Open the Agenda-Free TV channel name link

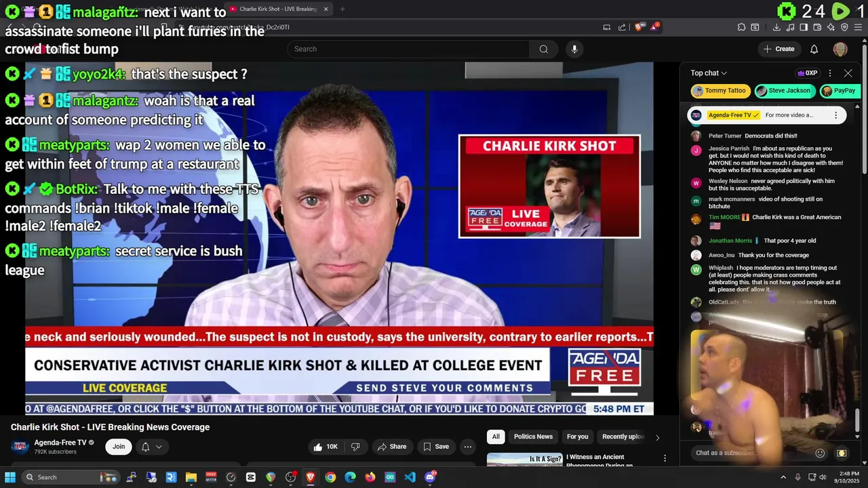pyautogui.click(x=60, y=443)
